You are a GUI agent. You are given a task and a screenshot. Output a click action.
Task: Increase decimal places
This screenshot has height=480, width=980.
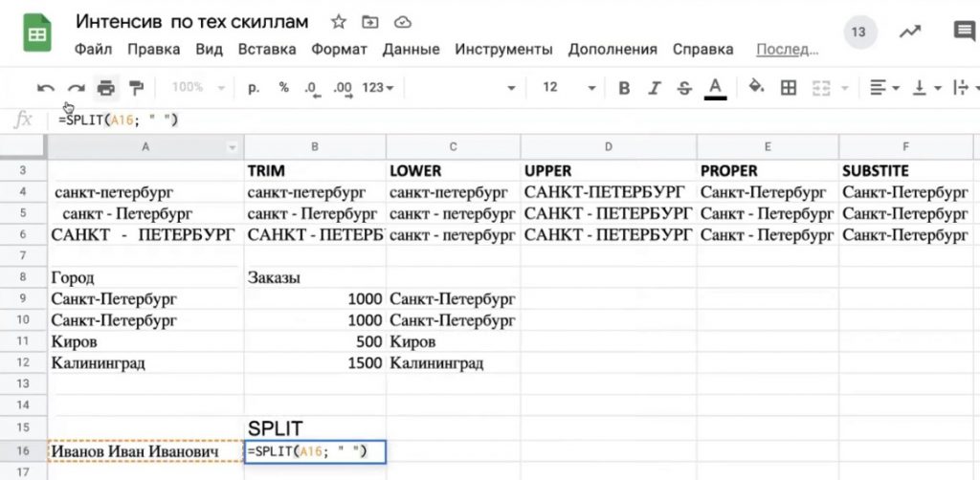coord(344,89)
